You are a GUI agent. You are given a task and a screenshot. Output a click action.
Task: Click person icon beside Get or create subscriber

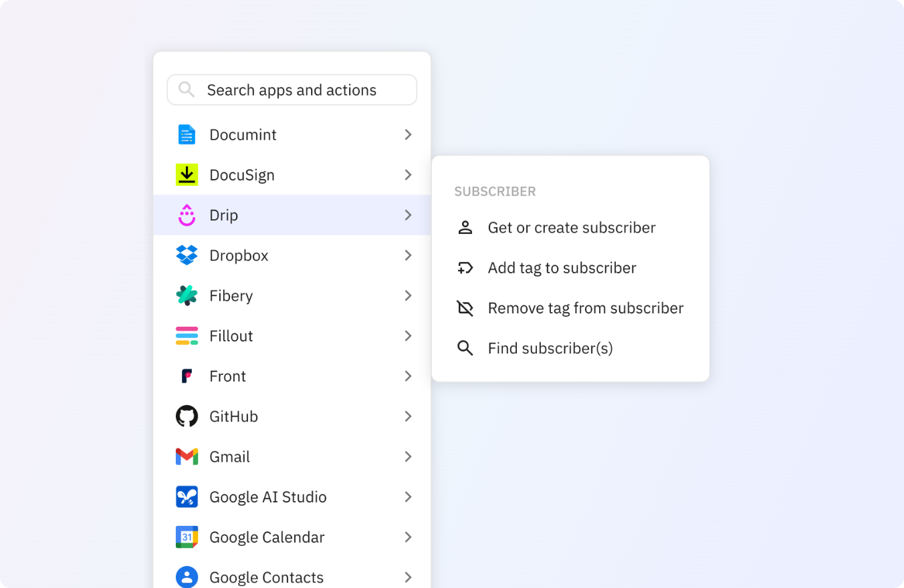pyautogui.click(x=465, y=228)
